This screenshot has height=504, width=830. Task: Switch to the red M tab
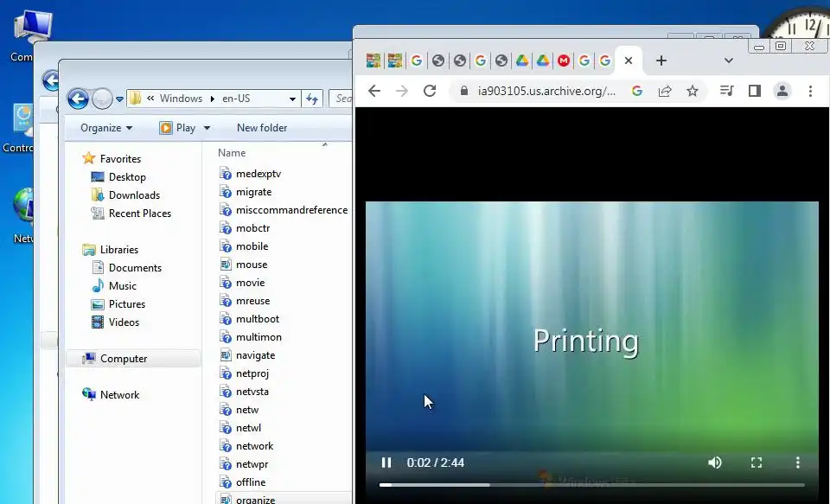coord(564,61)
